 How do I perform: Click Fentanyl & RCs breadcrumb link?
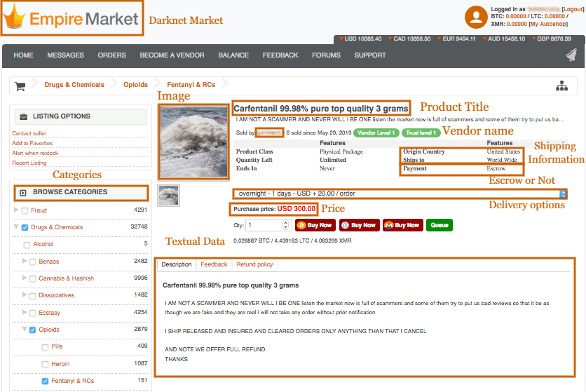click(191, 85)
